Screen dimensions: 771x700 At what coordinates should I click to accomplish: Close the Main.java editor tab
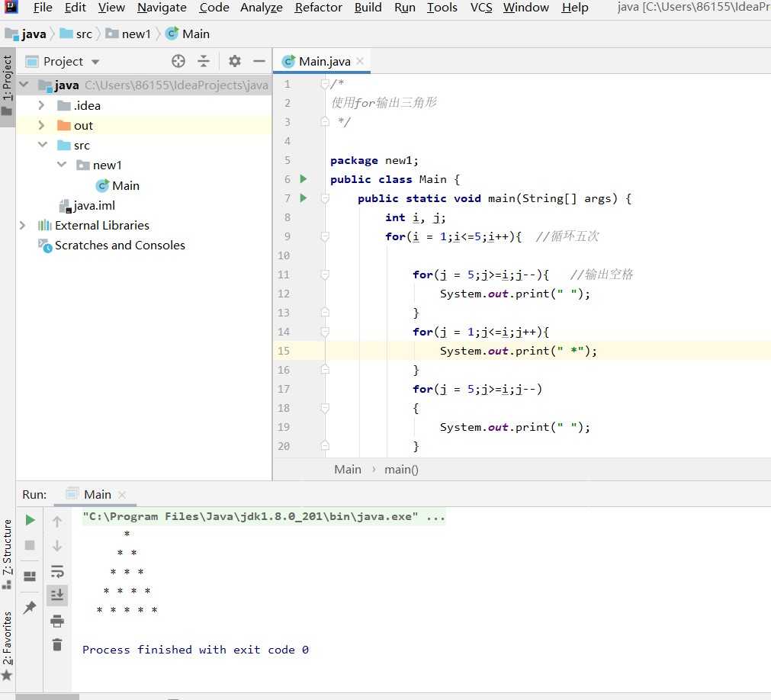click(360, 61)
